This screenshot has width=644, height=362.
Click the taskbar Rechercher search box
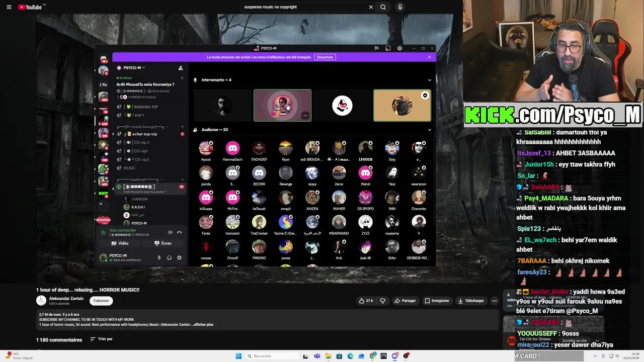272,356
